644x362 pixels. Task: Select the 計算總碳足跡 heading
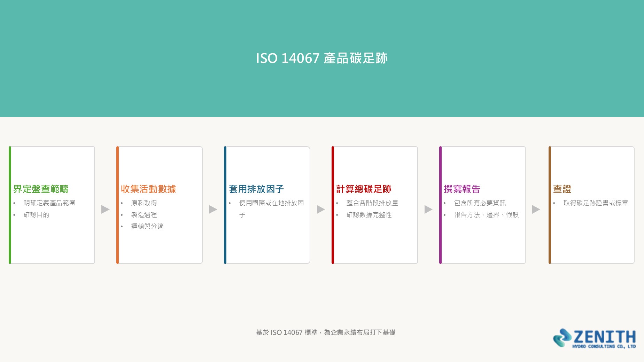[x=364, y=189]
